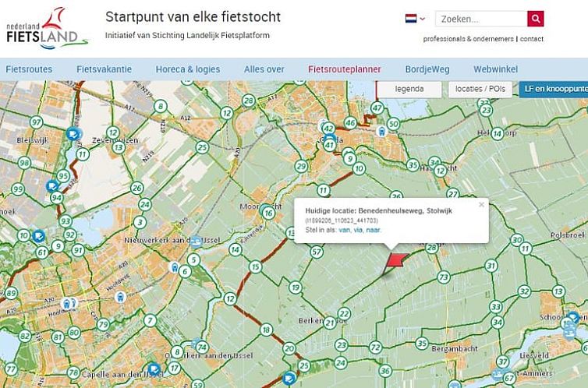The height and width of the screenshot is (388, 588).
Task: Open the Horeca & logies menu
Action: pos(188,69)
